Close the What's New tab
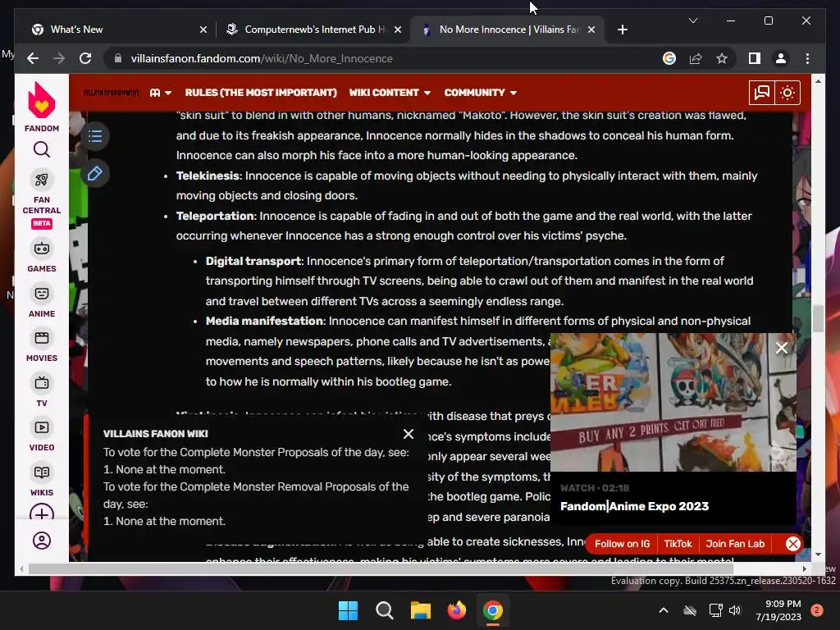Image resolution: width=840 pixels, height=630 pixels. tap(203, 30)
